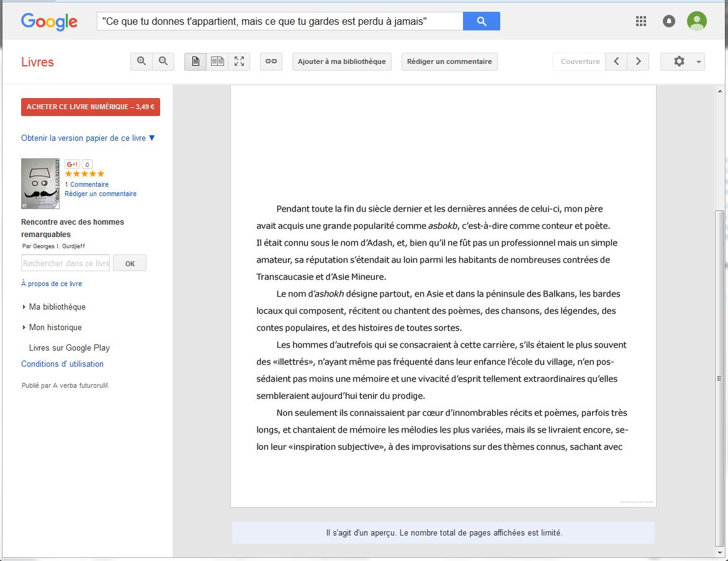728x561 pixels.
Task: Go to next page arrow
Action: [x=638, y=61]
